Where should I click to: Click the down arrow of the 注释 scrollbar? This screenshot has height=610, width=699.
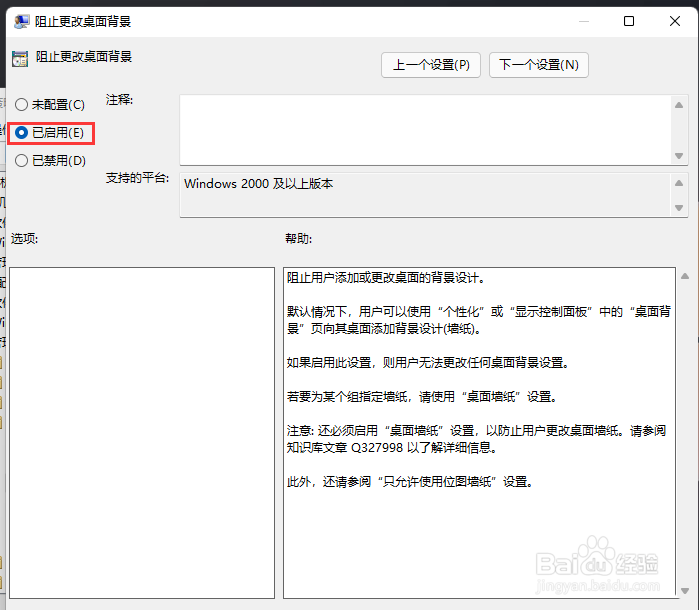(679, 156)
